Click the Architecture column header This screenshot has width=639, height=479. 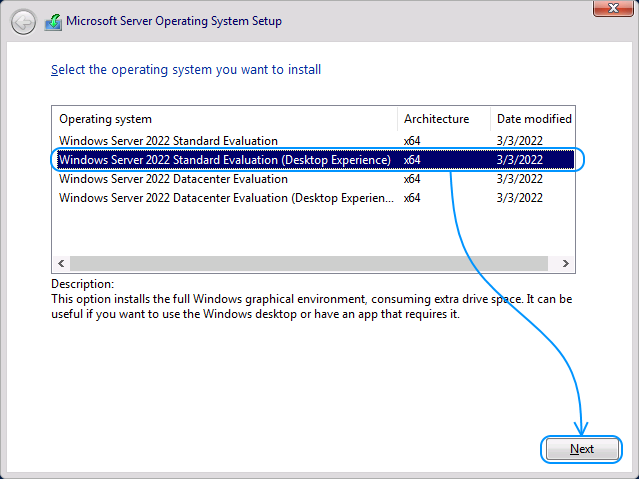pos(444,119)
